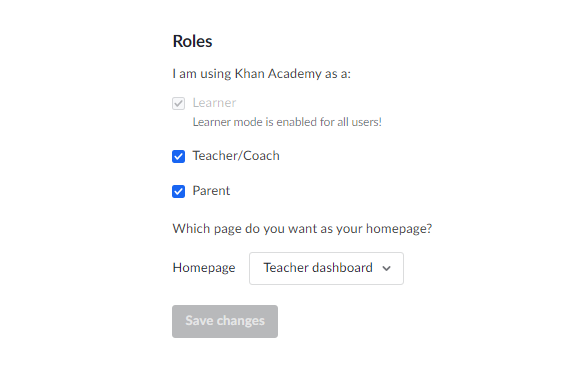Click the Save changes button

click(225, 321)
